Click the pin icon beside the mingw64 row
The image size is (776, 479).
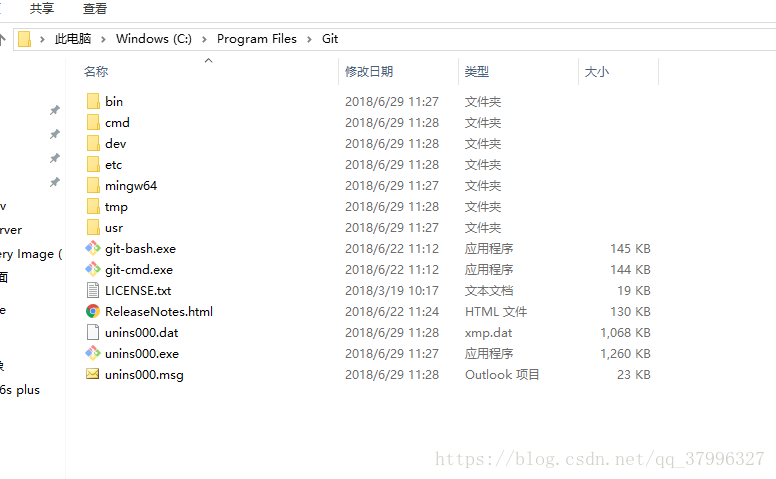click(54, 183)
